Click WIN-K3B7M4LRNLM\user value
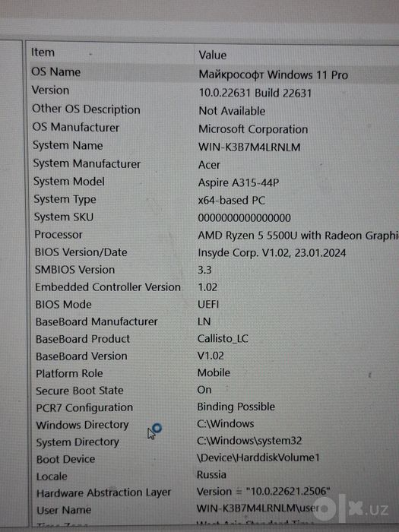The width and height of the screenshot is (399, 532). [259, 508]
